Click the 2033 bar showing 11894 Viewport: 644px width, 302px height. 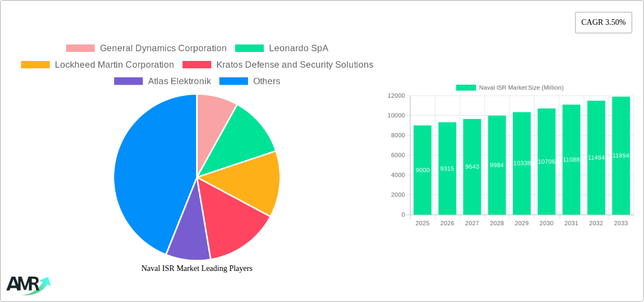[620, 156]
